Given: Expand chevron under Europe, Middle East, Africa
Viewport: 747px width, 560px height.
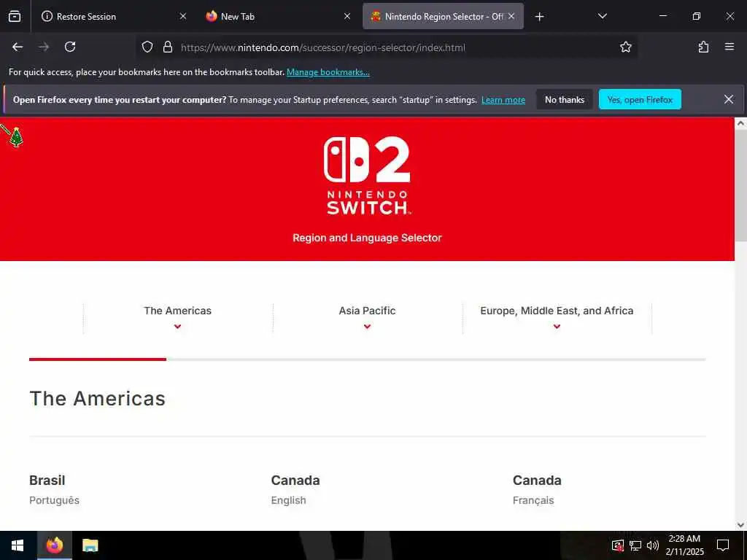Looking at the screenshot, I should 557,327.
